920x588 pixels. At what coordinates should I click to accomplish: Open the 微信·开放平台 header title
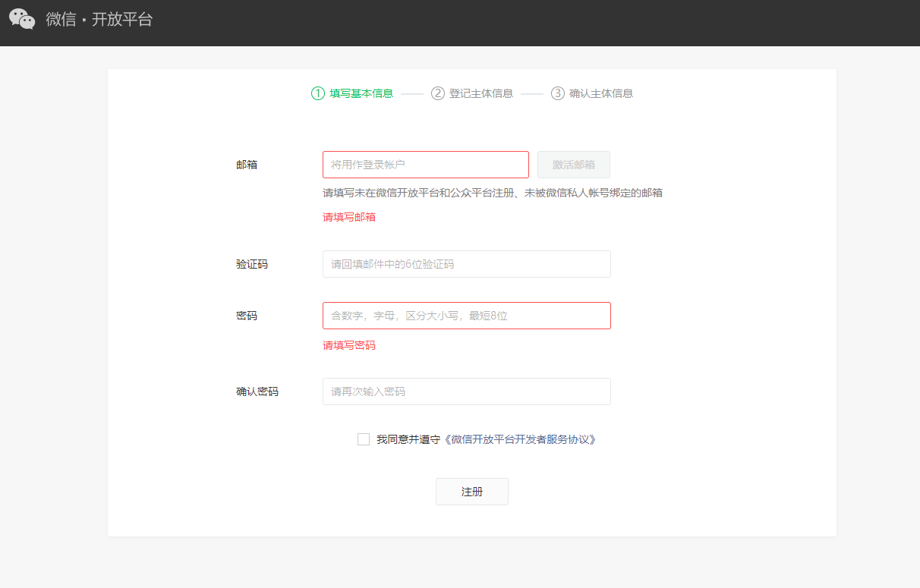99,20
